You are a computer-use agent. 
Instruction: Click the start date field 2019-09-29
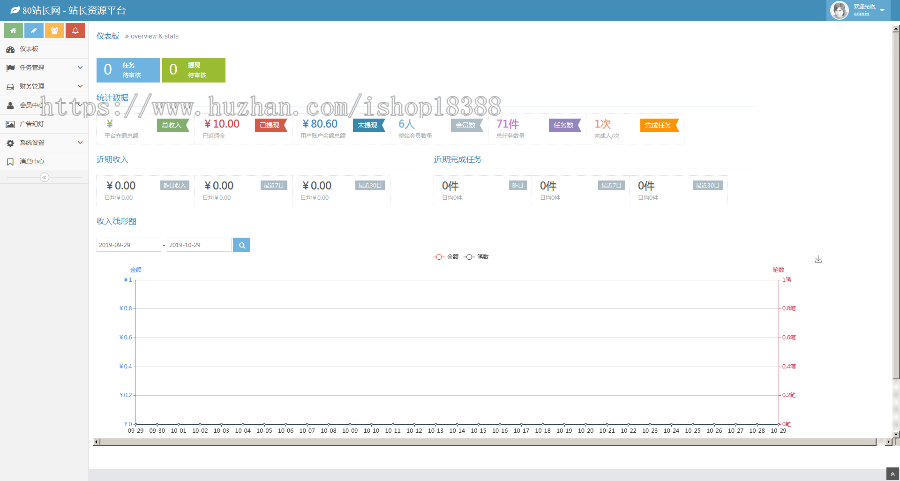[128, 244]
